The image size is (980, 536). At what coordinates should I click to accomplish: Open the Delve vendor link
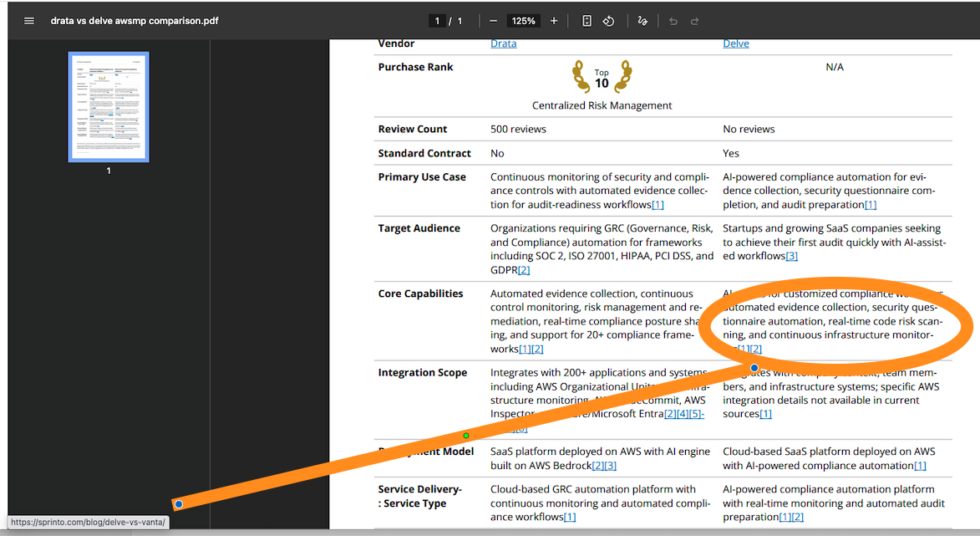point(735,43)
